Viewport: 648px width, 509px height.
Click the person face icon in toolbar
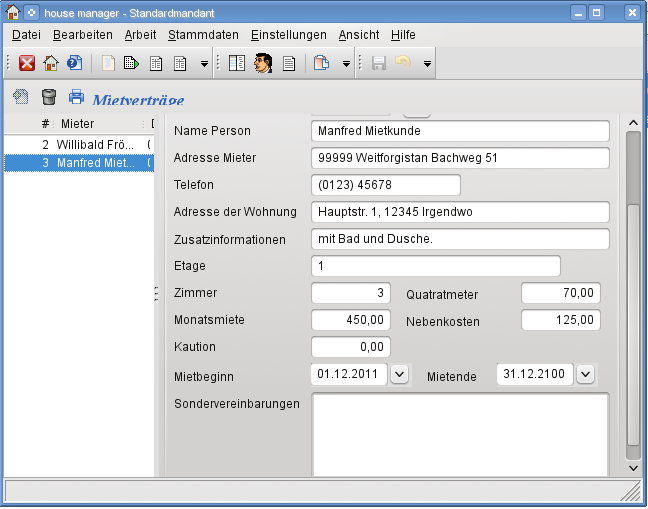pyautogui.click(x=263, y=63)
